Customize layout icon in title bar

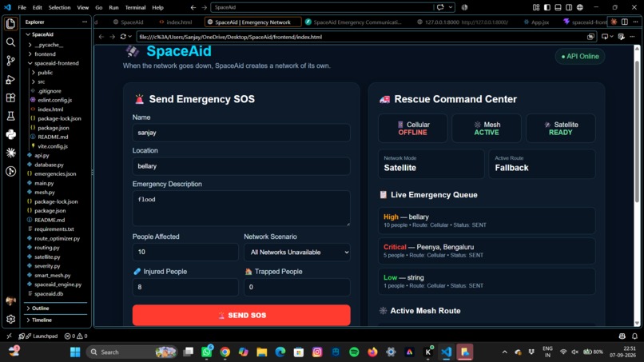click(536, 7)
